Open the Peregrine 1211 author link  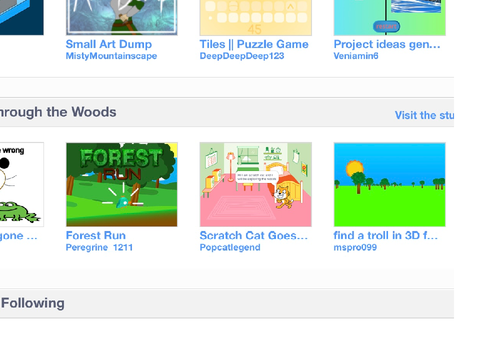(99, 247)
